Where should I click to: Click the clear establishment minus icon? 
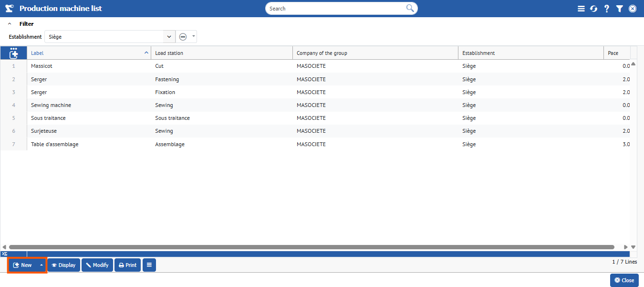coord(183,37)
